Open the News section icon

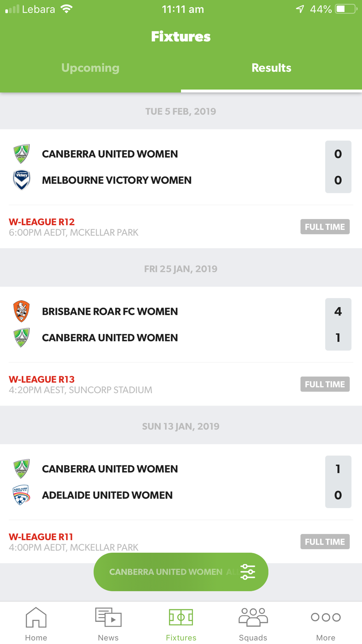[x=108, y=617]
